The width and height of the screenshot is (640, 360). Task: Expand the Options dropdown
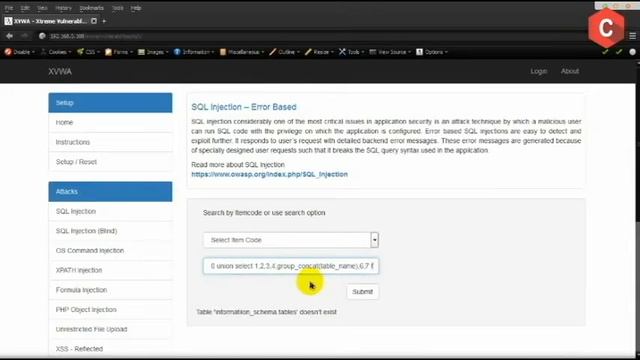pyautogui.click(x=432, y=52)
